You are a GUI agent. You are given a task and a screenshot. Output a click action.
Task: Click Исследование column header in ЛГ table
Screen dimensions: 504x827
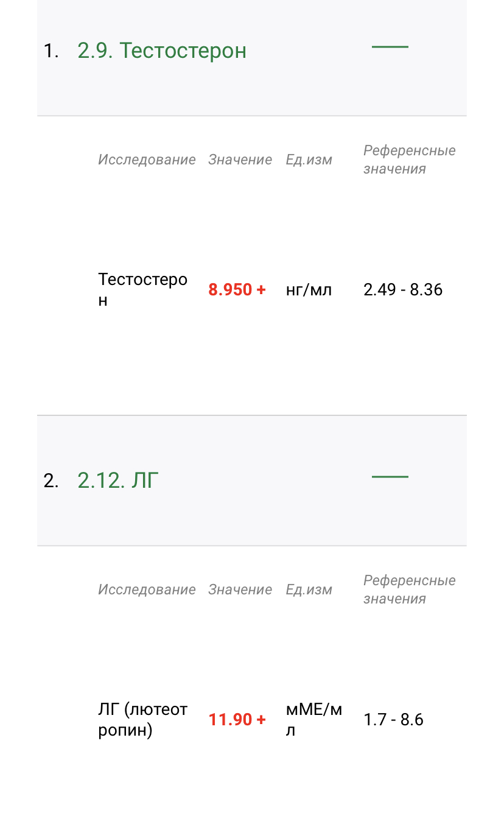pyautogui.click(x=147, y=589)
